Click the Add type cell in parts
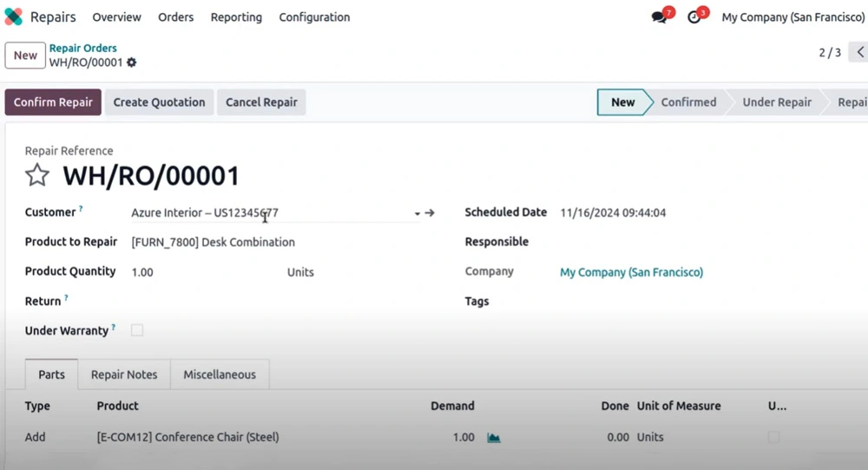Viewport: 868px width, 470px height. point(35,437)
